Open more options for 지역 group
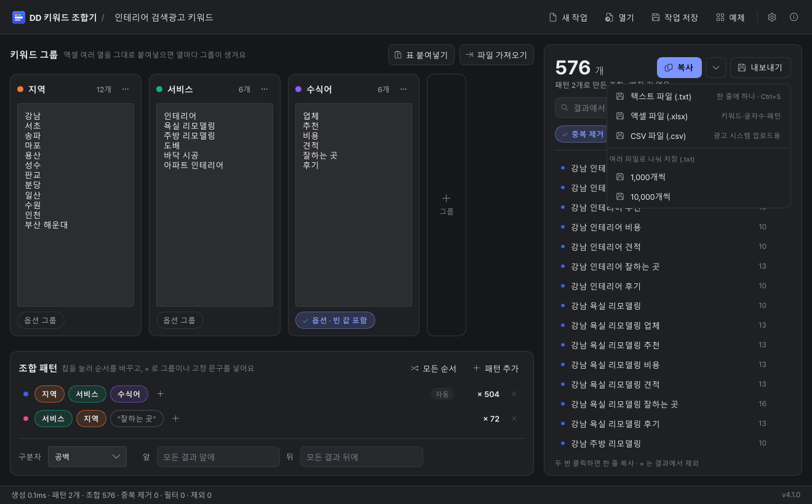812x504 pixels. pyautogui.click(x=125, y=89)
